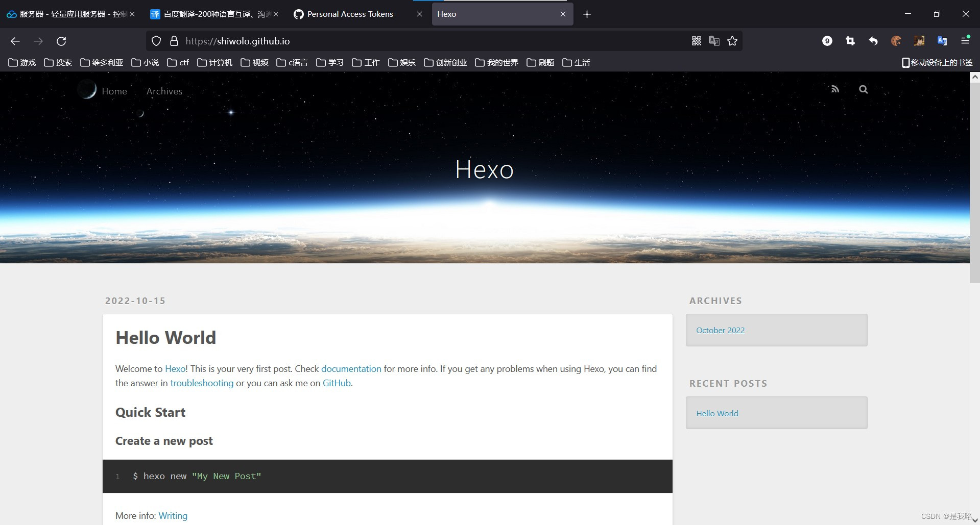This screenshot has width=980, height=525.
Task: Close the Personal Access Tokens tab
Action: [x=419, y=14]
